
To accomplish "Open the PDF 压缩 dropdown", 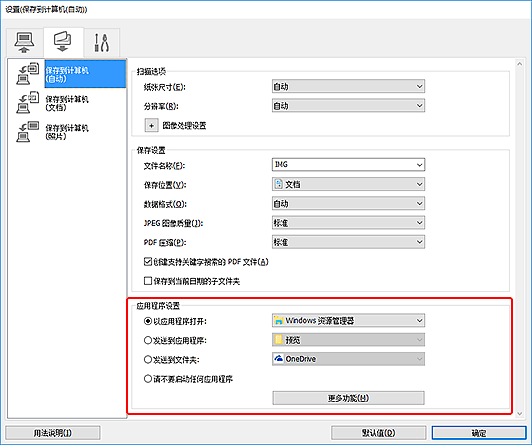I will tap(348, 242).
